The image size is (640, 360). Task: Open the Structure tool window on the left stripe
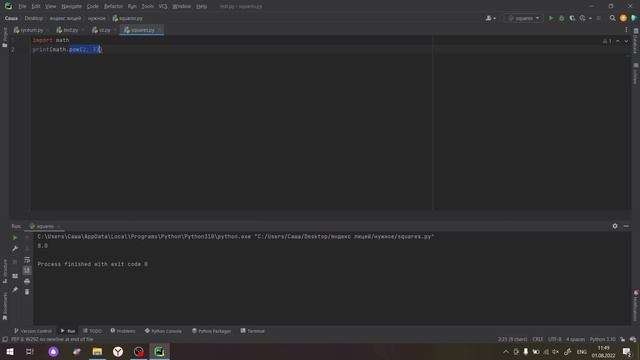[5, 271]
